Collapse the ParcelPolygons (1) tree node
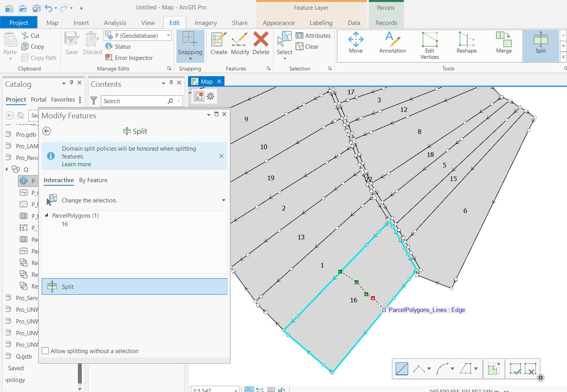Viewport: 567px width, 392px height. tap(47, 215)
